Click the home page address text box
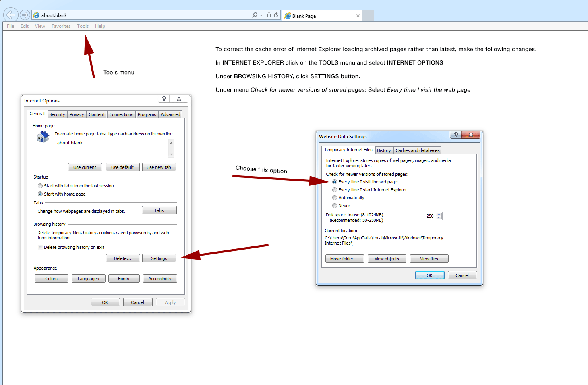The image size is (588, 385). 111,149
